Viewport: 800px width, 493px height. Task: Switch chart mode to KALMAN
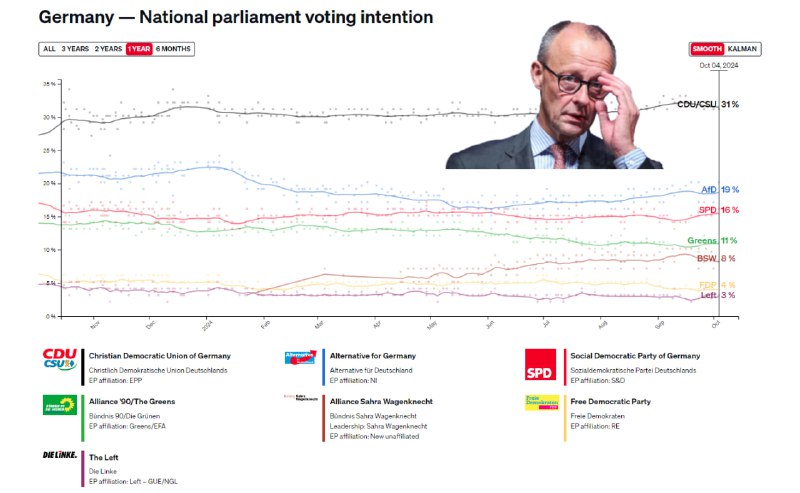pos(742,49)
